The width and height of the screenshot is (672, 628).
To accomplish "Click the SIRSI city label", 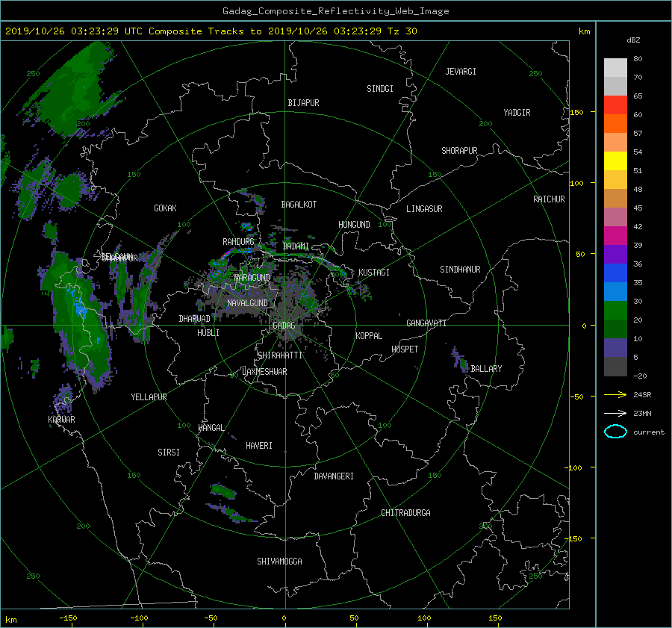I will point(169,453).
